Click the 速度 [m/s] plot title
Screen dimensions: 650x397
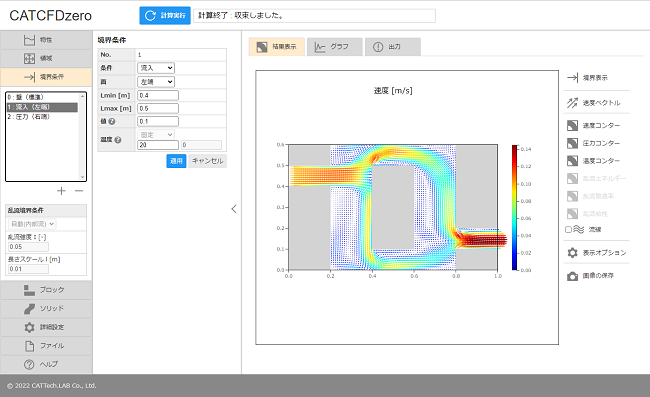[393, 90]
